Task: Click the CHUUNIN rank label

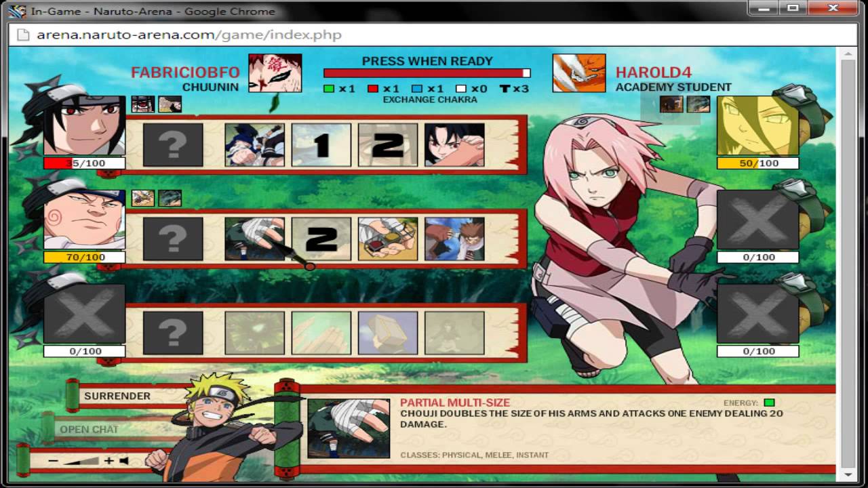Action: [210, 87]
